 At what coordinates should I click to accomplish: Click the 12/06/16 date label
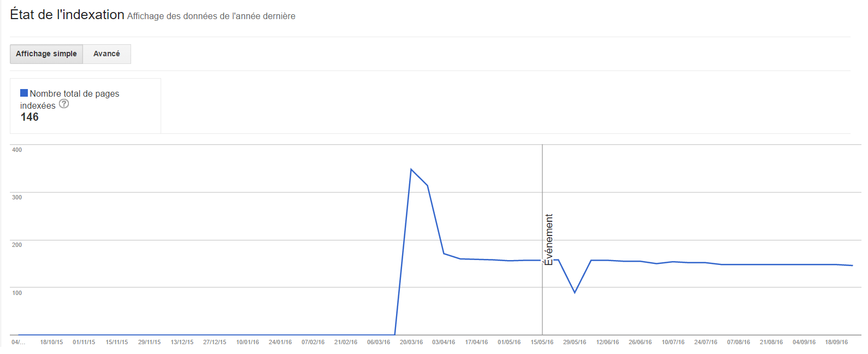[x=607, y=342]
